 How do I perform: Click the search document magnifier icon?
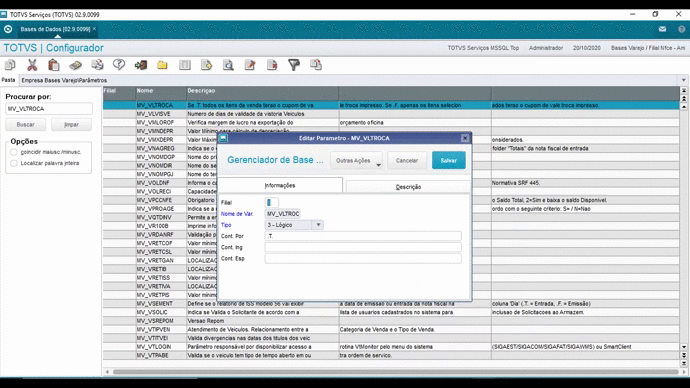click(x=228, y=65)
